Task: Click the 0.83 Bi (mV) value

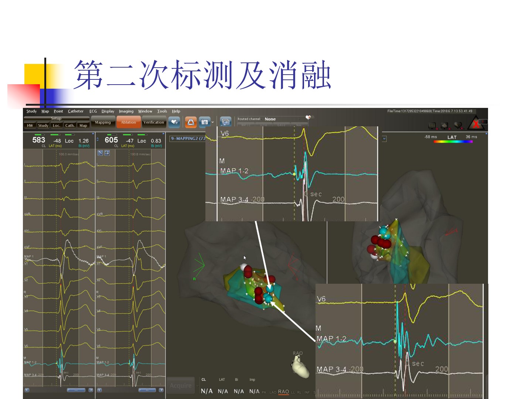Action: click(x=156, y=141)
